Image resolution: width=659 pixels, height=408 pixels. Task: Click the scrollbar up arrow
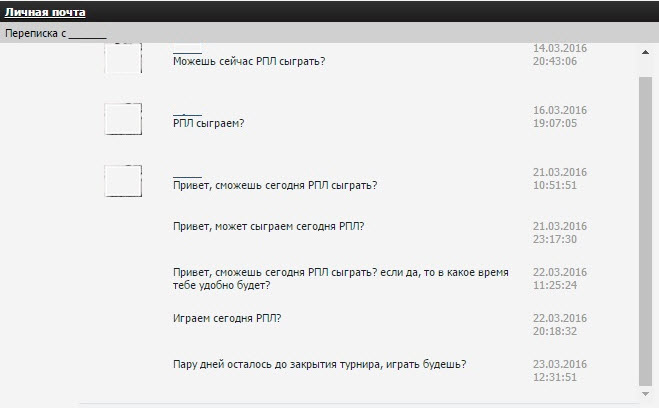point(645,52)
